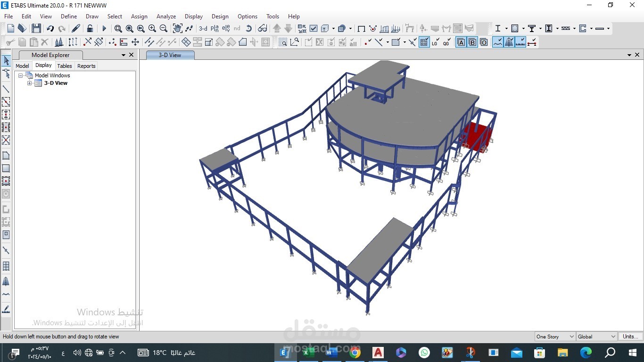This screenshot has height=362, width=644.
Task: Click the Units... button
Action: [630, 337]
